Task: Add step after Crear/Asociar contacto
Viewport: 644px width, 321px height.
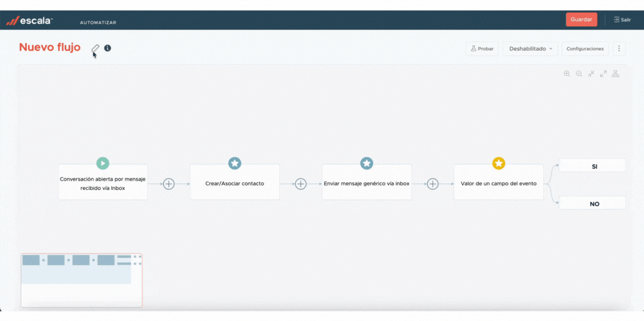Action: tap(301, 184)
